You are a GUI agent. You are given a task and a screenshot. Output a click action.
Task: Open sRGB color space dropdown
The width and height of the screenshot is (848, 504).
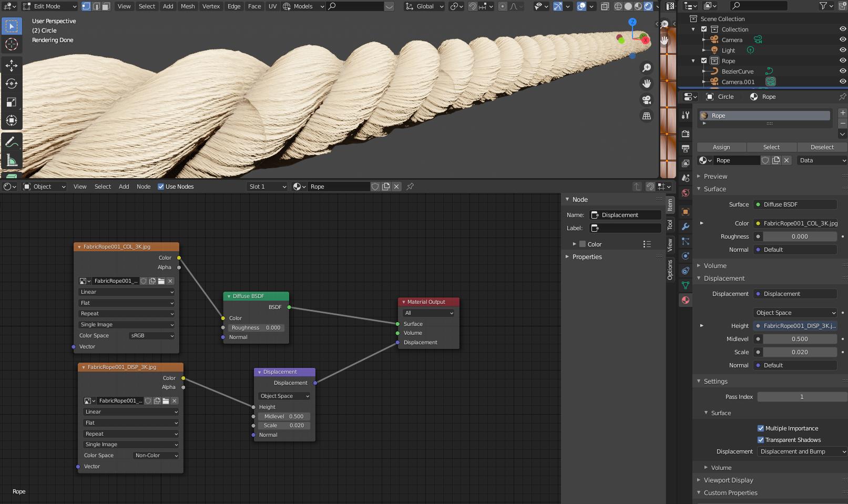pyautogui.click(x=152, y=336)
